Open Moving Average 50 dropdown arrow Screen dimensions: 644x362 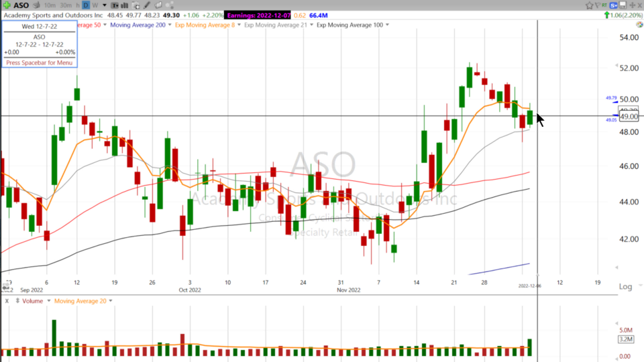105,25
